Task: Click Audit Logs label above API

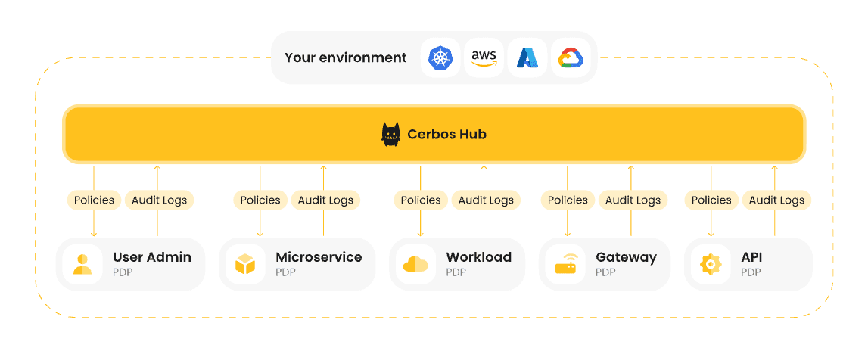Action: coord(776,200)
